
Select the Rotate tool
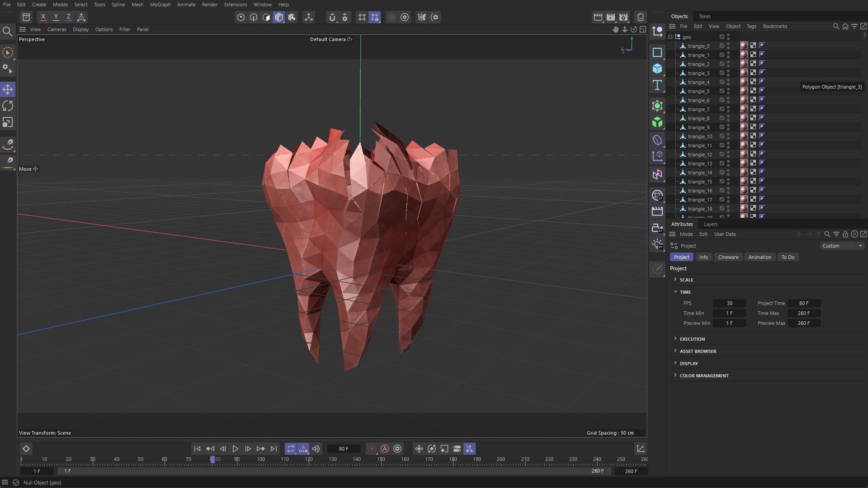coord(8,106)
